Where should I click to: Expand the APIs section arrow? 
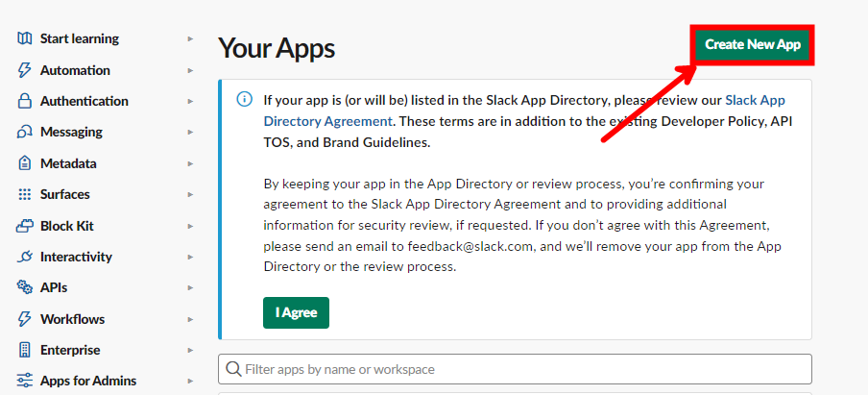[x=190, y=288]
